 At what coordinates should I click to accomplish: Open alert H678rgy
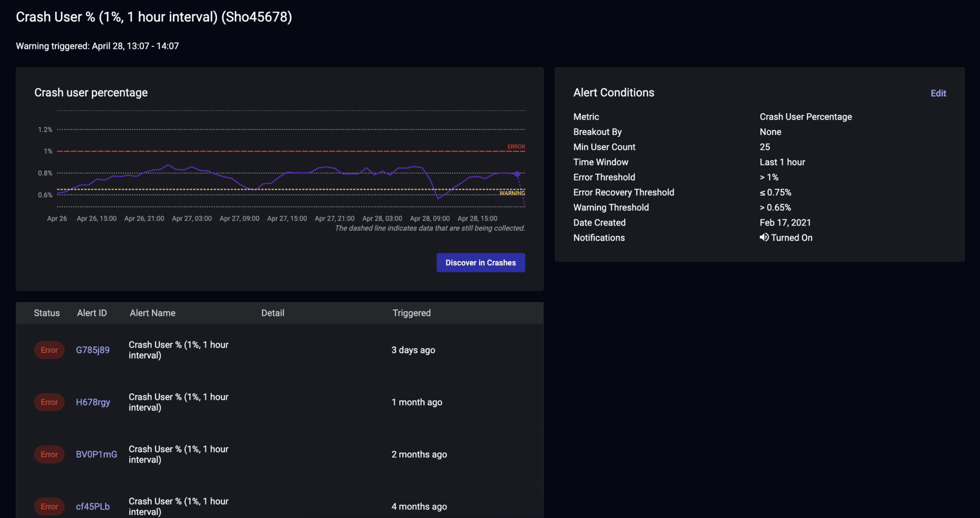coord(93,402)
